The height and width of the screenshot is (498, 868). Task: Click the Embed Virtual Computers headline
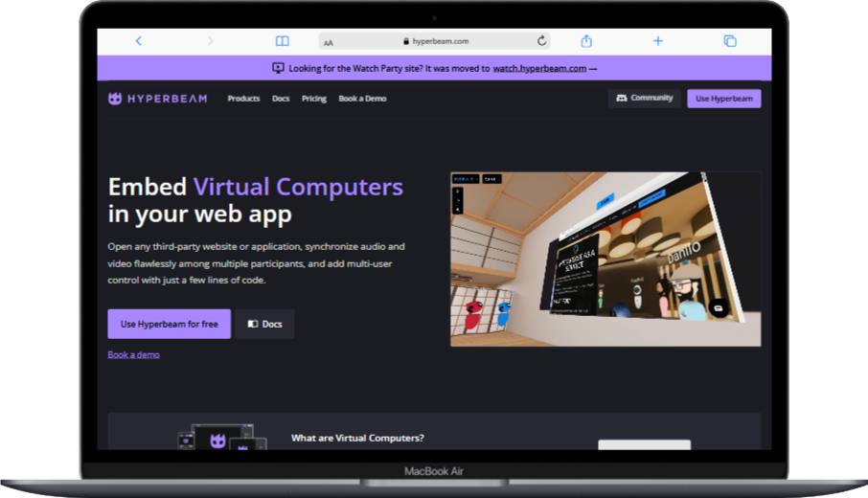255,200
